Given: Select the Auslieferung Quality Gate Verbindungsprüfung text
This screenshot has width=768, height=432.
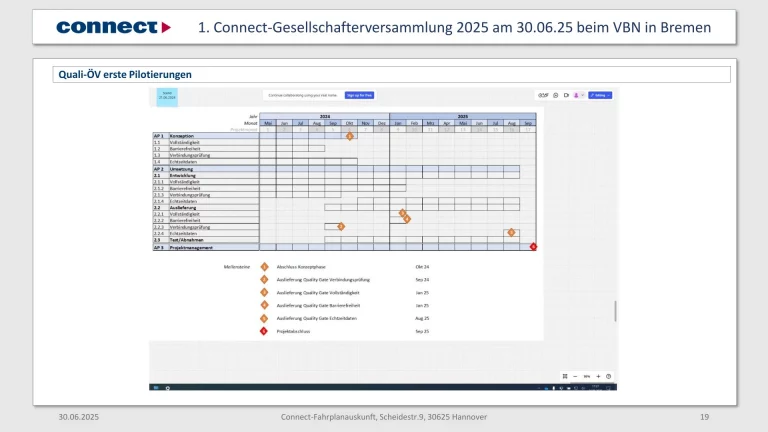Looking at the screenshot, I should coord(323,280).
